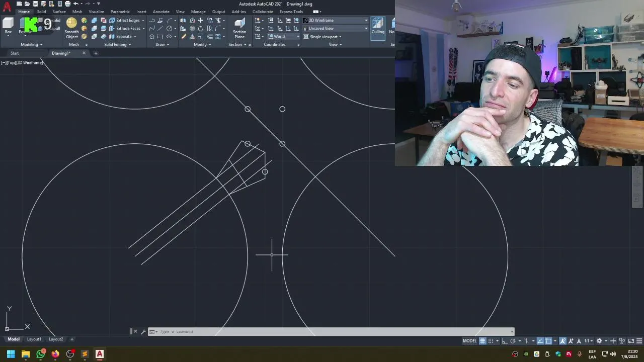Open the World UCS dropdown
Screen dimensions: 644x362
283,37
